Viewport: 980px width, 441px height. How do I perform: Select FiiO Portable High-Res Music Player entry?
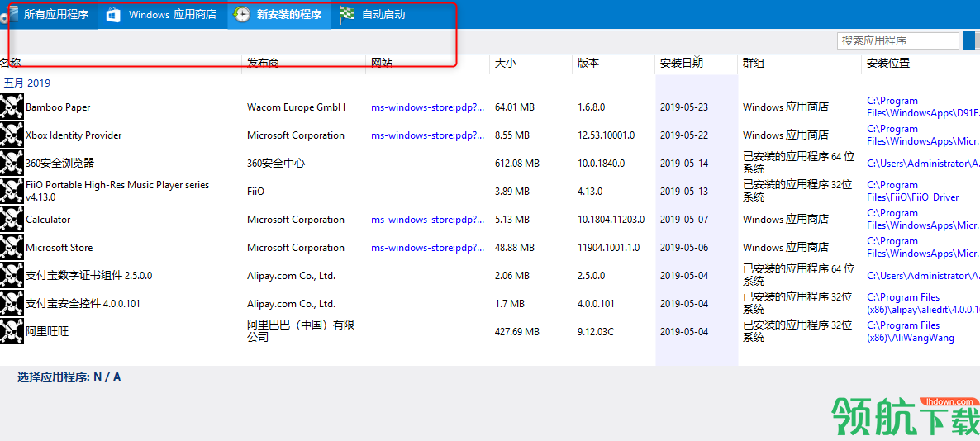117,191
